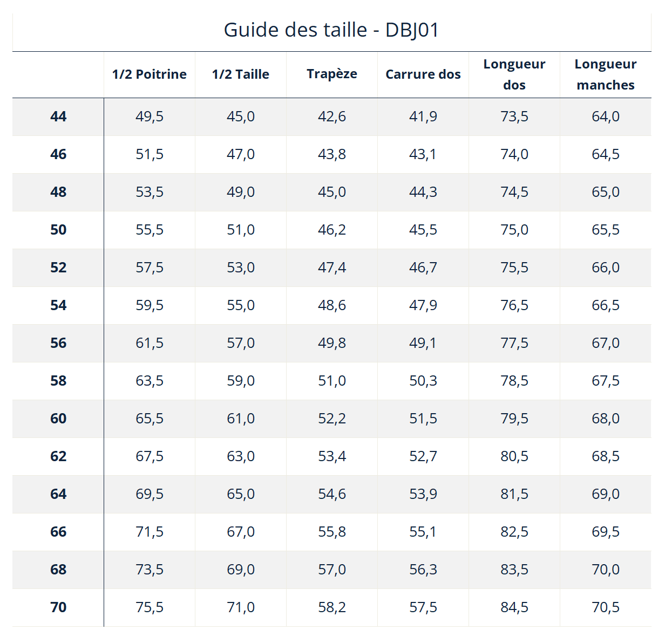
Task: Click the size 56 row label
Action: point(58,343)
